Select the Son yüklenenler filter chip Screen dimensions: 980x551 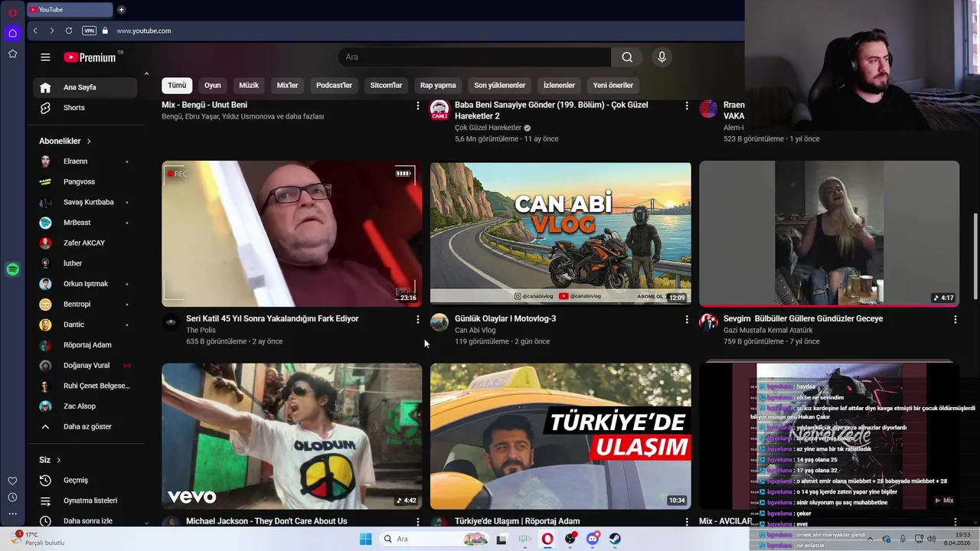pos(500,85)
